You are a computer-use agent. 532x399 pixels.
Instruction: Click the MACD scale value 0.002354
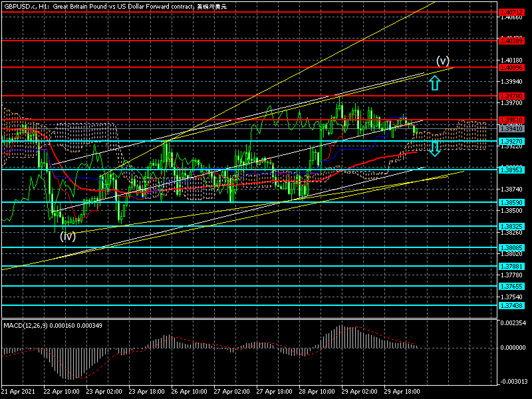coord(513,323)
